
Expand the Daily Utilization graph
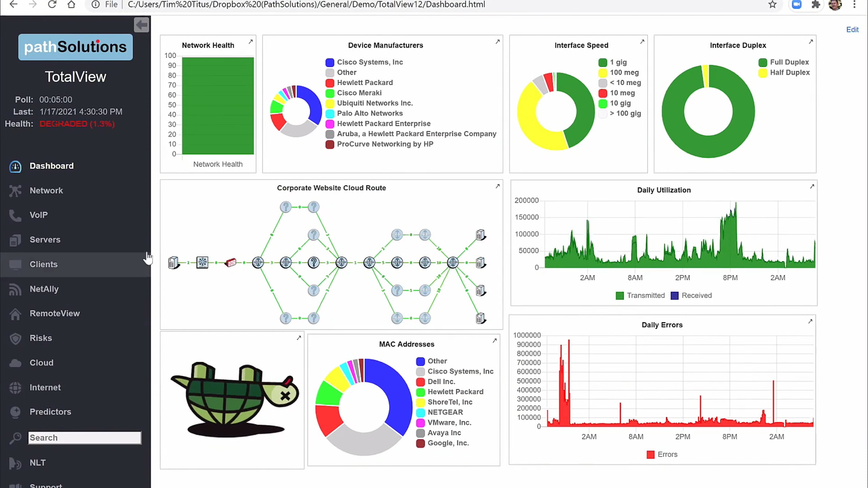pyautogui.click(x=812, y=186)
